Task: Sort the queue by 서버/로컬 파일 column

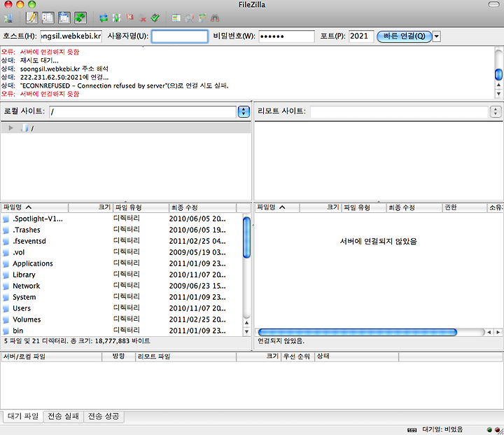Action: (51, 357)
